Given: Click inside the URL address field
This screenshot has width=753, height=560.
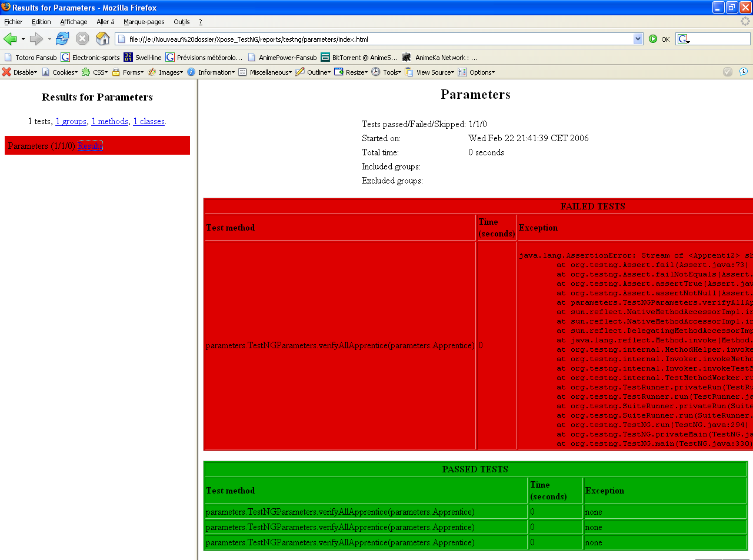Looking at the screenshot, I should (x=376, y=39).
